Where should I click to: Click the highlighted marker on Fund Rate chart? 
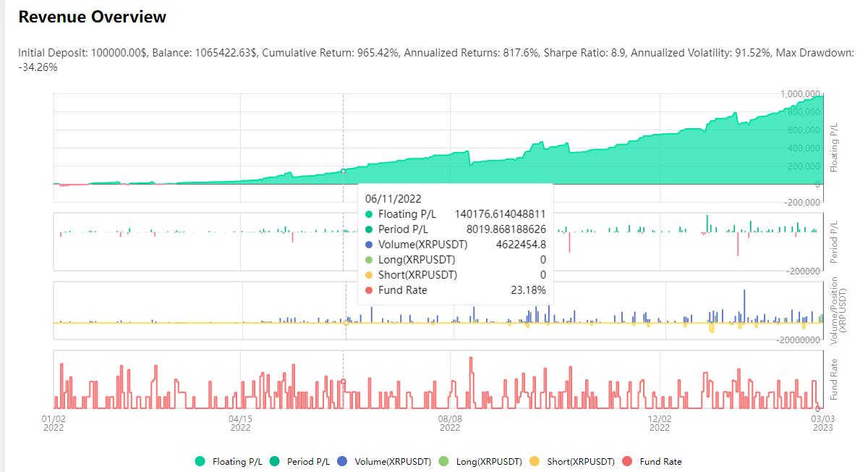(343, 381)
